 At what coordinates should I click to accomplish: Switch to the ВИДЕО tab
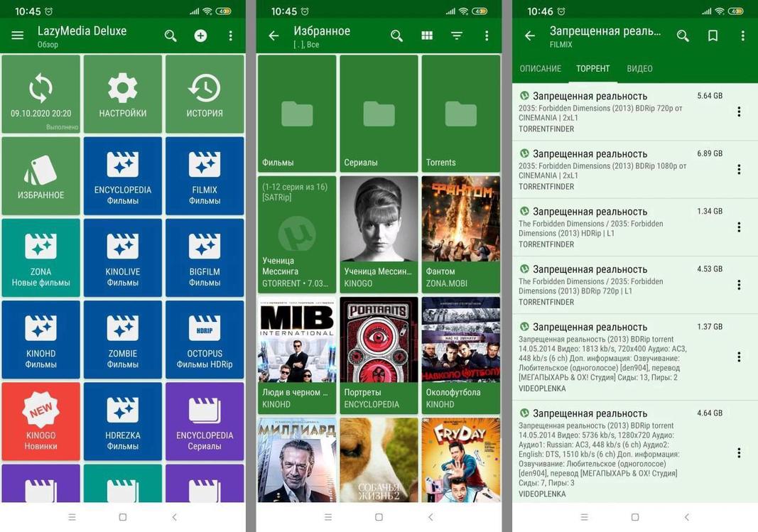639,68
